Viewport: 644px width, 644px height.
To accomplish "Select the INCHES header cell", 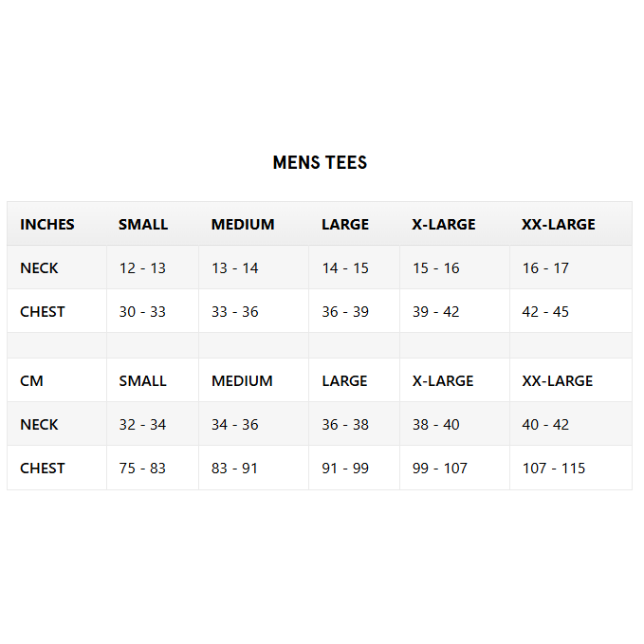I will coord(47,225).
